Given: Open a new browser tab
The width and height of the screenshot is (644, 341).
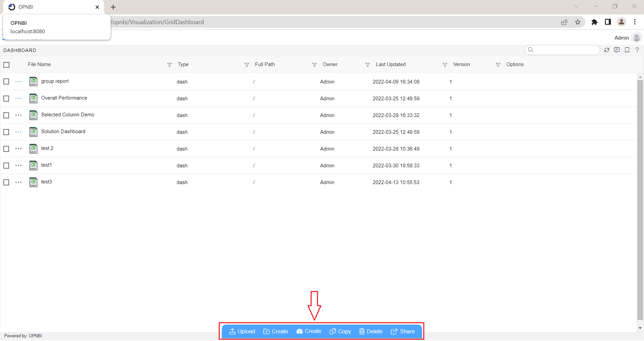Looking at the screenshot, I should 113,7.
